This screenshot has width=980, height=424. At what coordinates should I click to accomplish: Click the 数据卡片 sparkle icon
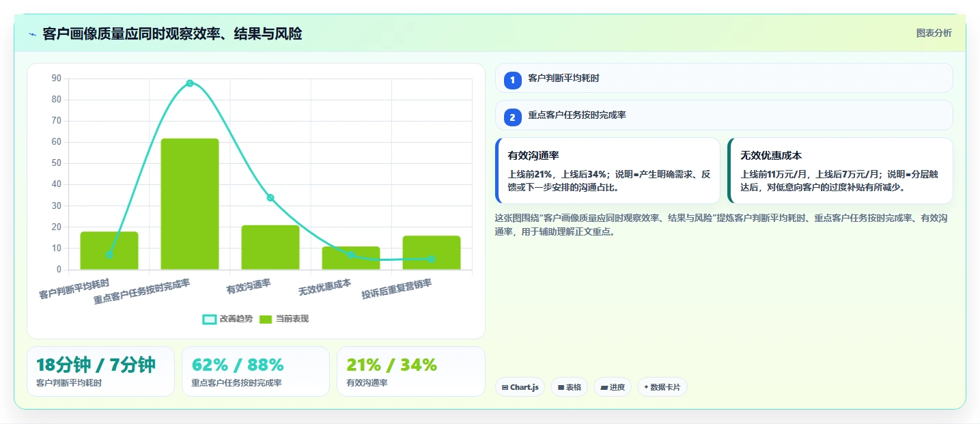646,387
